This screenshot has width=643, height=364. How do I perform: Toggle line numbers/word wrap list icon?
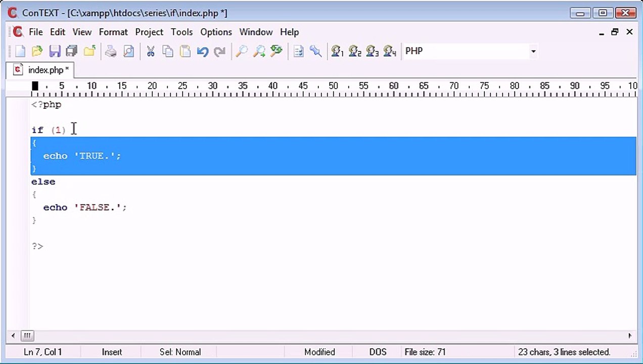tap(298, 51)
